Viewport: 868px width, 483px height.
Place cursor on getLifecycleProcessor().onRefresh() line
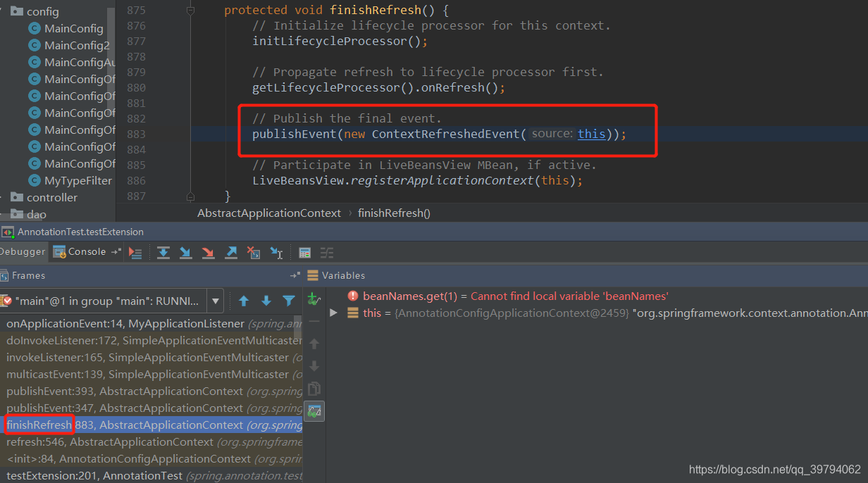pyautogui.click(x=379, y=87)
